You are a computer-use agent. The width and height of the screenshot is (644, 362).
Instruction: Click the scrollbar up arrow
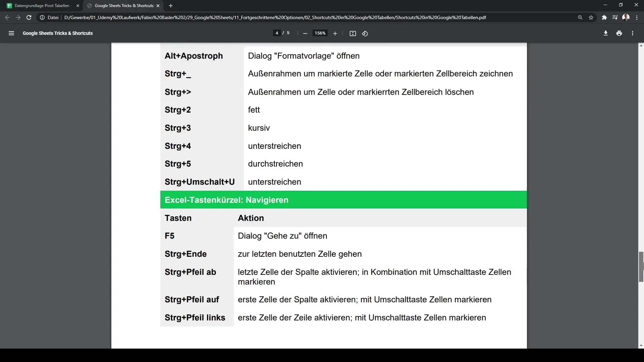tap(641, 45)
